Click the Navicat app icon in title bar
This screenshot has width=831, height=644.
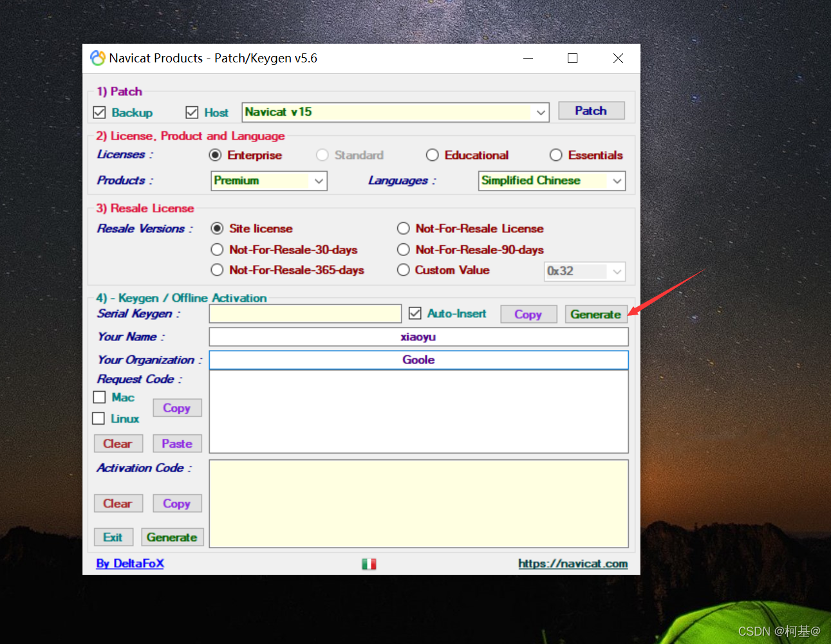(x=98, y=58)
